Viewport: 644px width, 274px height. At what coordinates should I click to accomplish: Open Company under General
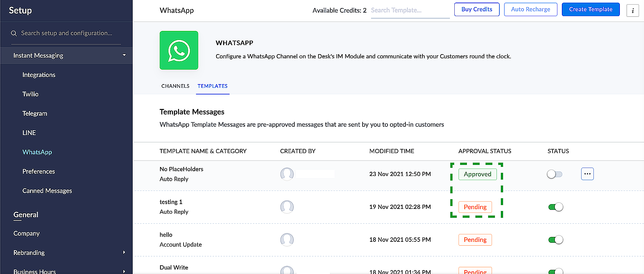(26, 233)
